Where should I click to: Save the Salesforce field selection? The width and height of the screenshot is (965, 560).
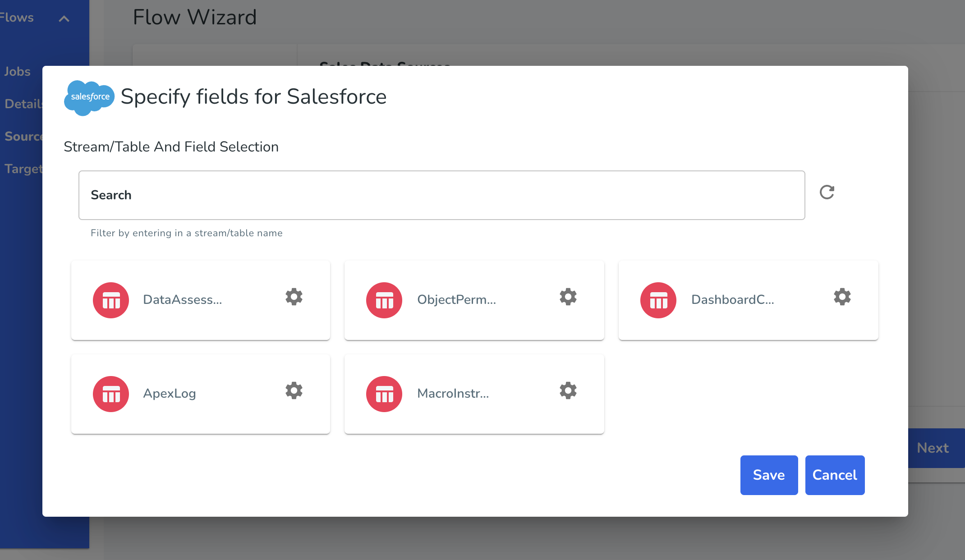(769, 475)
